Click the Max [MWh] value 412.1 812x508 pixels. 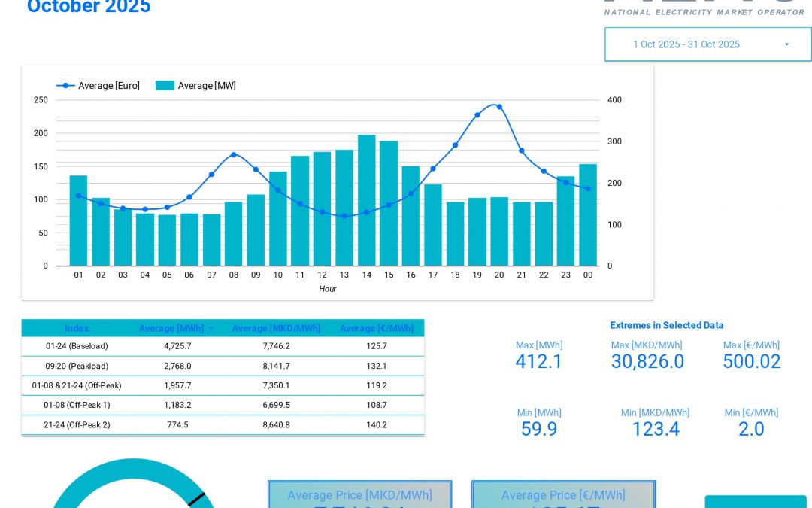pyautogui.click(x=539, y=362)
